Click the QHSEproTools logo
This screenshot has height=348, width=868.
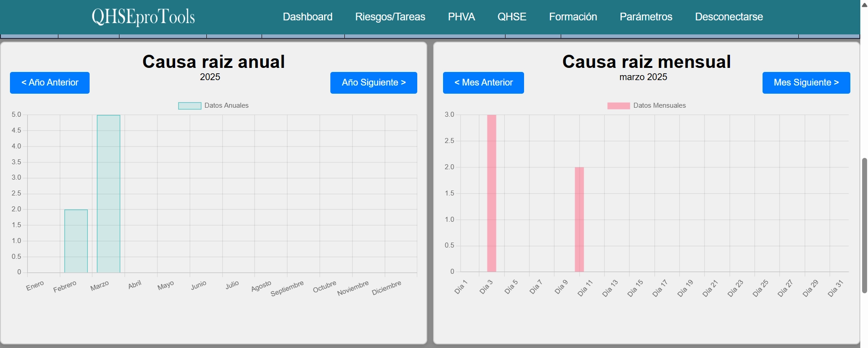tap(143, 17)
